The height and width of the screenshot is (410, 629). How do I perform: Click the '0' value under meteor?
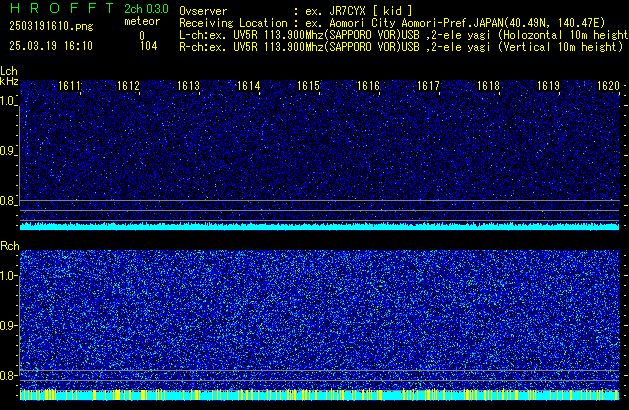click(142, 35)
